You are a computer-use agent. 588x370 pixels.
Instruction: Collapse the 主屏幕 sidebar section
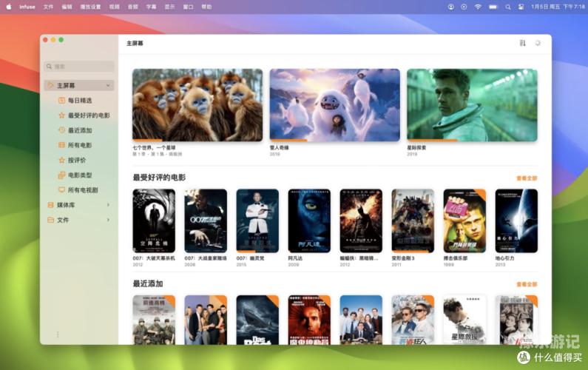[x=108, y=85]
